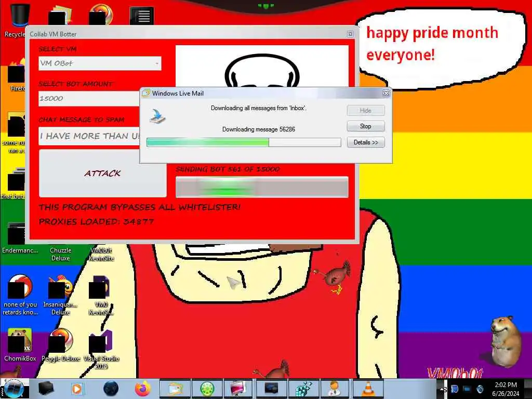Screen dimensions: 532x399
Task: Show hidden system tray icons arrow
Action: click(443, 389)
